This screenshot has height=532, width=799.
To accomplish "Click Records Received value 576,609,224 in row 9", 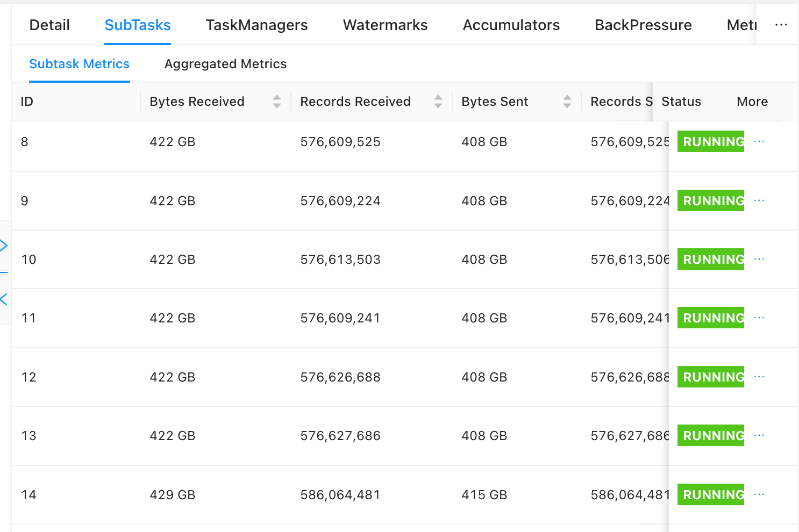I will 340,201.
